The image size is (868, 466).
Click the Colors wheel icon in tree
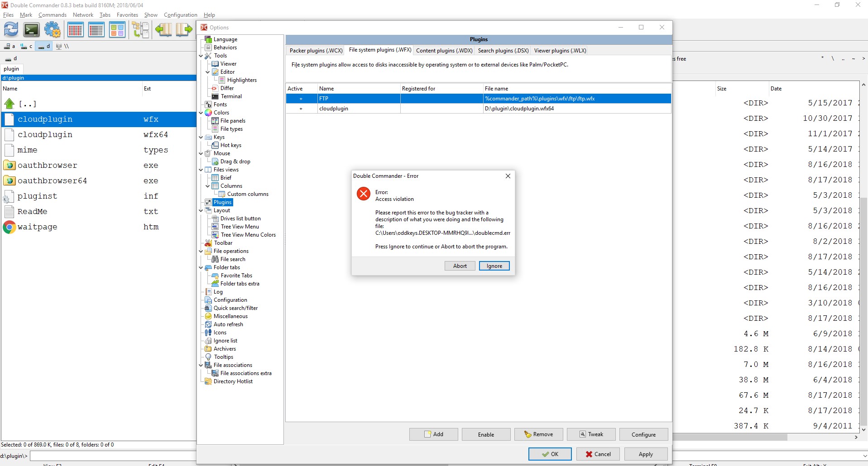208,113
